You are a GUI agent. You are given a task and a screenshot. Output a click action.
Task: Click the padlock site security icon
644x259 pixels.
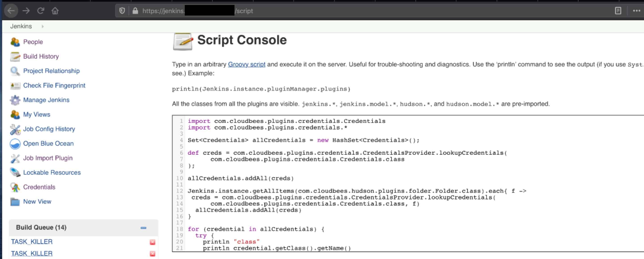[x=135, y=11]
